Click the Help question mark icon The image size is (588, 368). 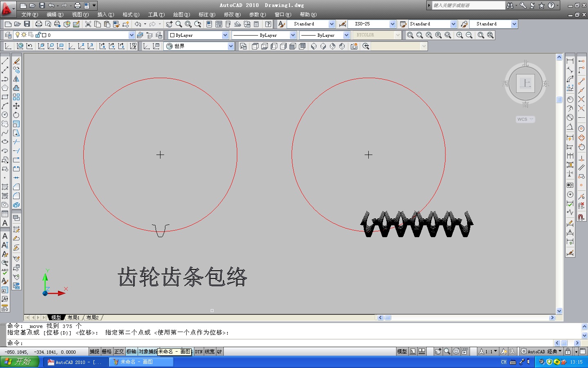[268, 24]
